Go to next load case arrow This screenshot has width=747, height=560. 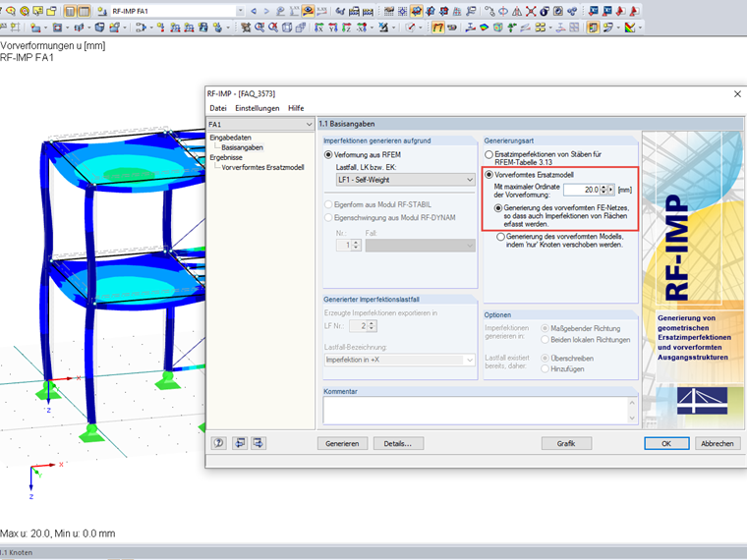[266, 11]
